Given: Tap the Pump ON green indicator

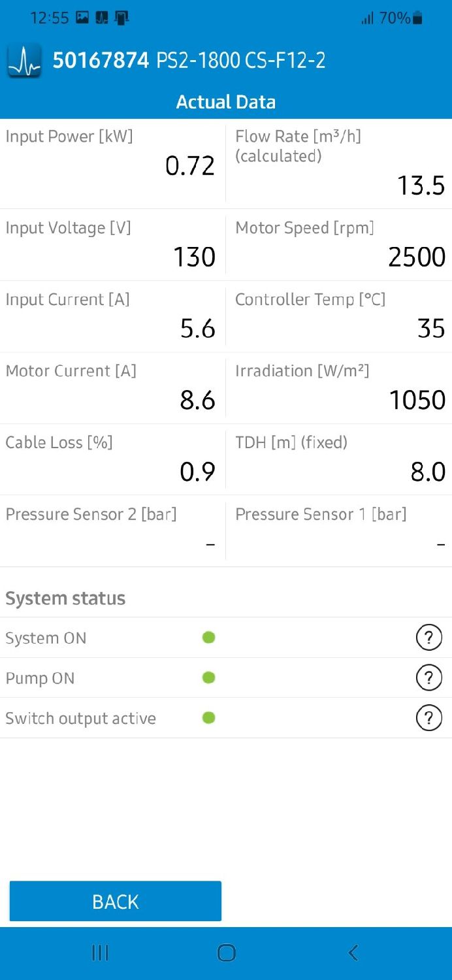Looking at the screenshot, I should tap(209, 678).
